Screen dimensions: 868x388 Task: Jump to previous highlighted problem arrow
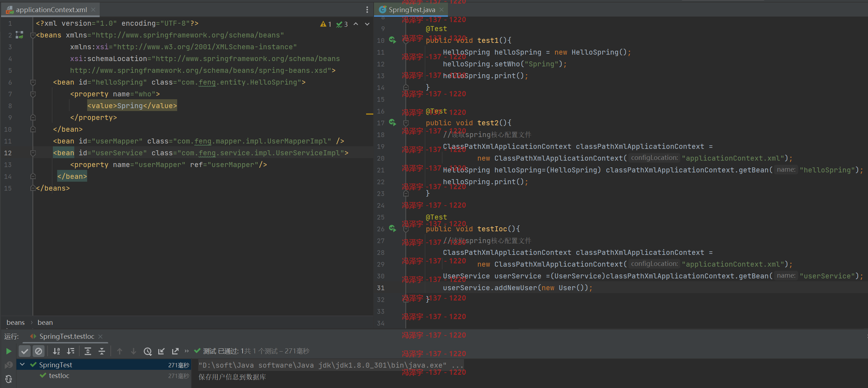tap(356, 24)
